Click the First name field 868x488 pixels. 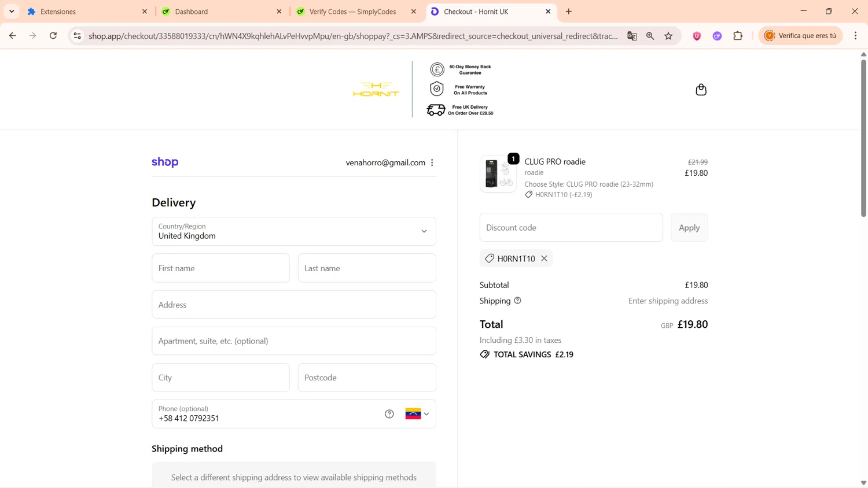(x=220, y=268)
